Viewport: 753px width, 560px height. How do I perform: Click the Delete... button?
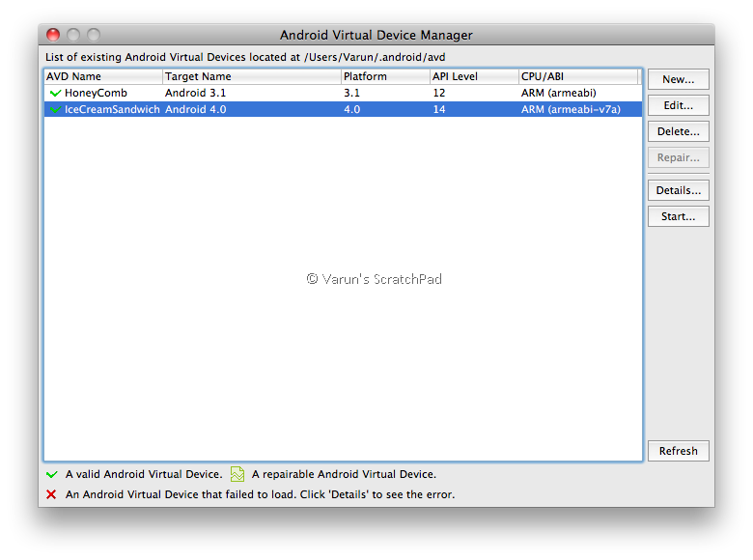pyautogui.click(x=678, y=131)
